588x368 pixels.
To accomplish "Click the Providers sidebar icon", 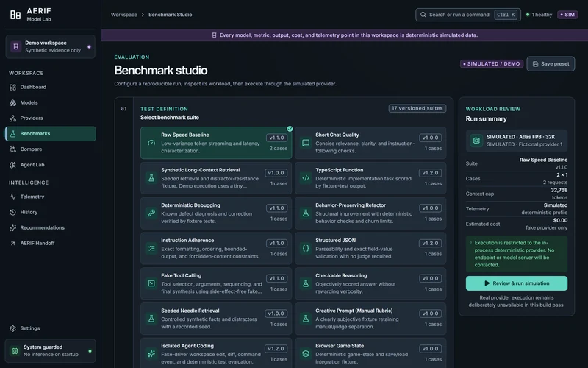I will [x=12, y=118].
